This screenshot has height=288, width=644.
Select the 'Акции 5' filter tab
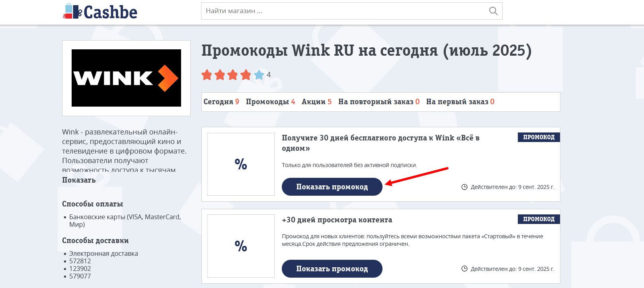[x=317, y=102]
